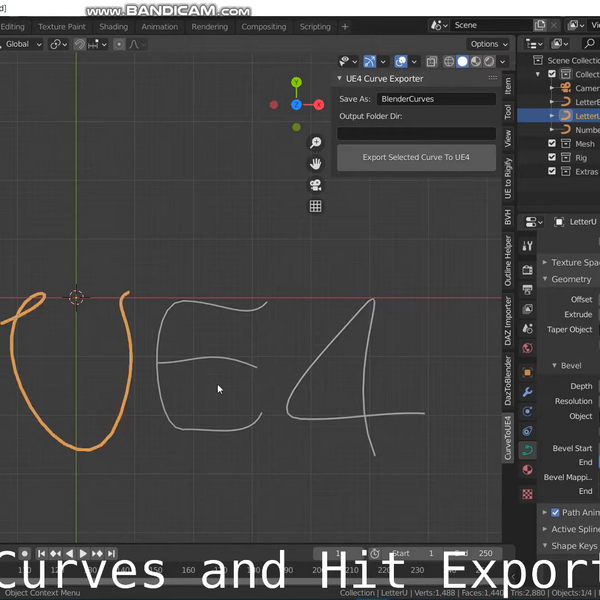600x600 pixels.
Task: Open the Material properties tab icon
Action: [x=527, y=470]
